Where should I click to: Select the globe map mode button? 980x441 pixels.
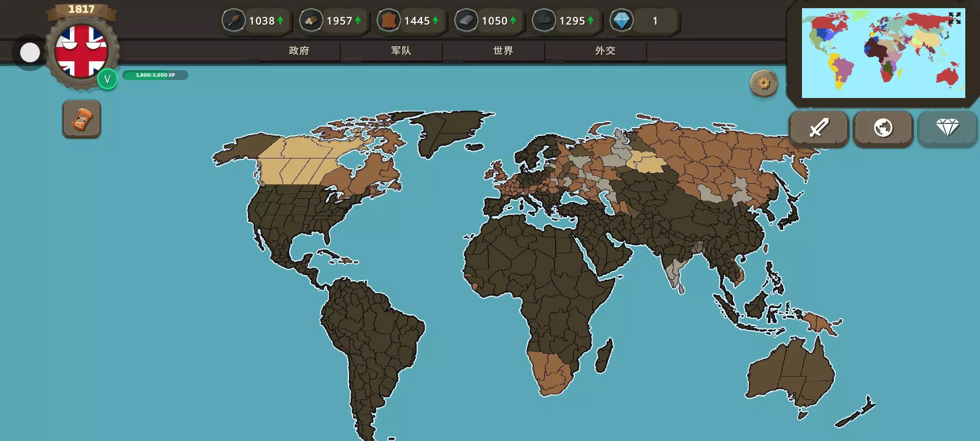(883, 128)
